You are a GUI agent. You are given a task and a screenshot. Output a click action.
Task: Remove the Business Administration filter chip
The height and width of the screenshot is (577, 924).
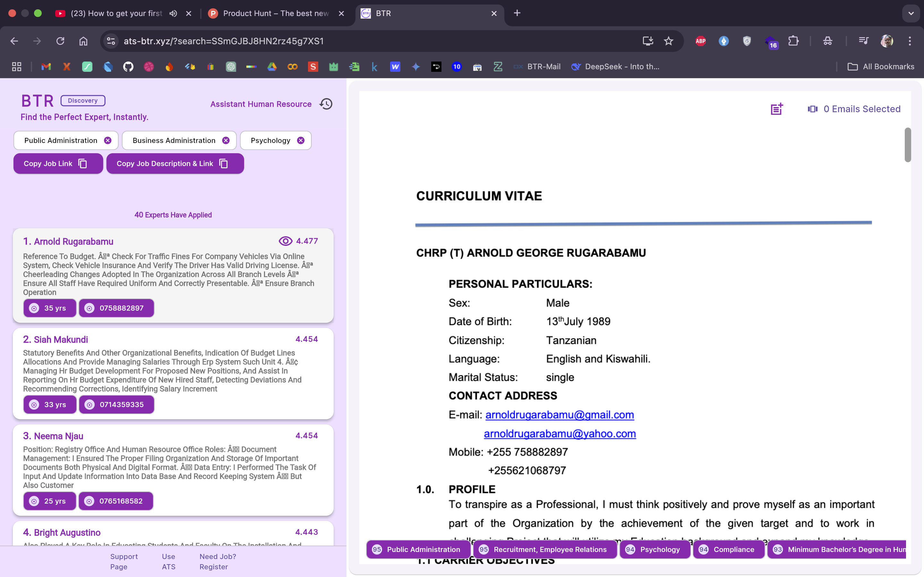[226, 140]
